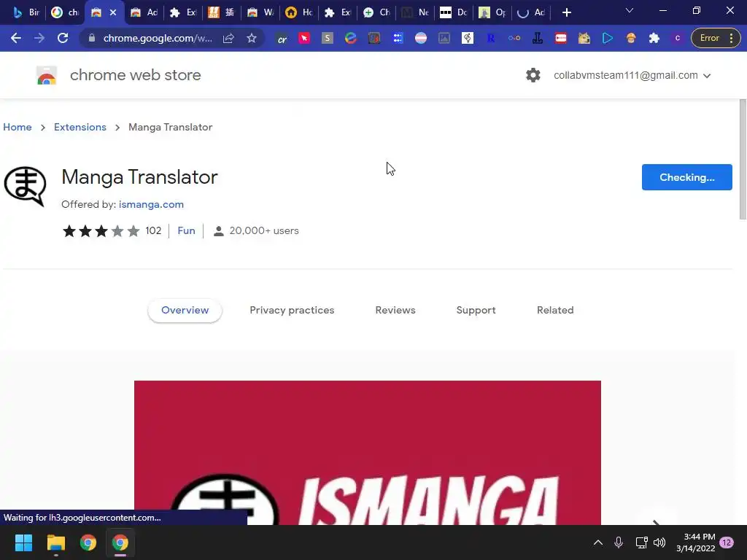747x560 pixels.
Task: Switch to the Reviews tab
Action: 395,310
